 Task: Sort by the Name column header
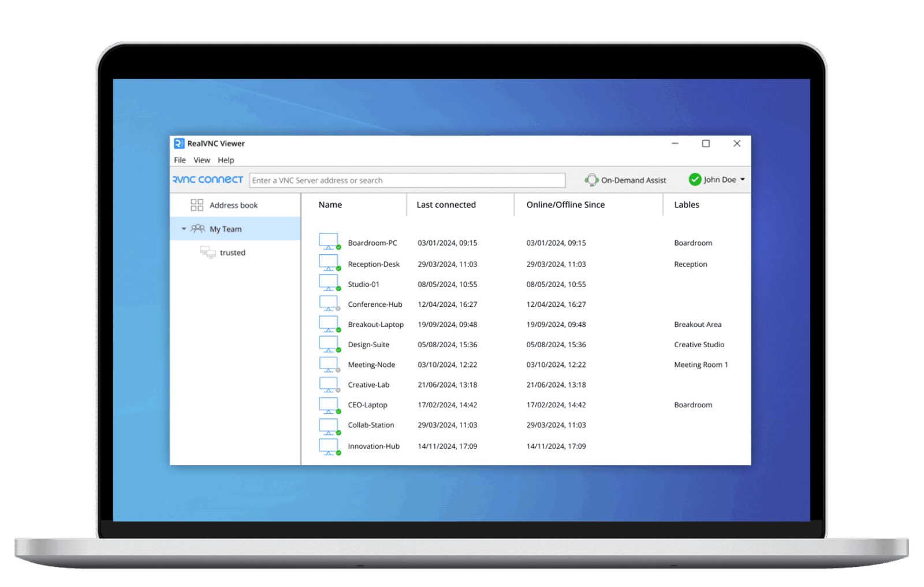[x=330, y=205]
